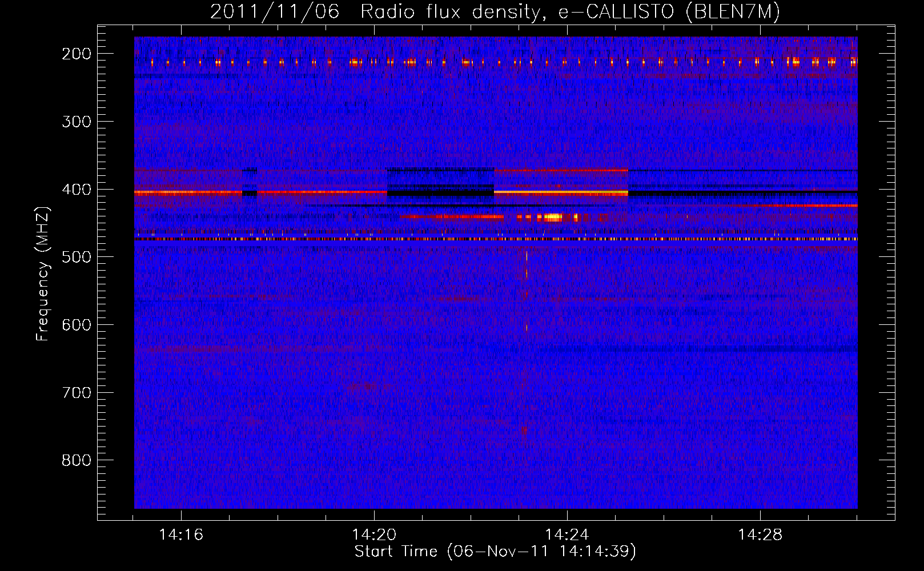
Task: Click the 500 frequency tick label
Action: click(x=76, y=257)
